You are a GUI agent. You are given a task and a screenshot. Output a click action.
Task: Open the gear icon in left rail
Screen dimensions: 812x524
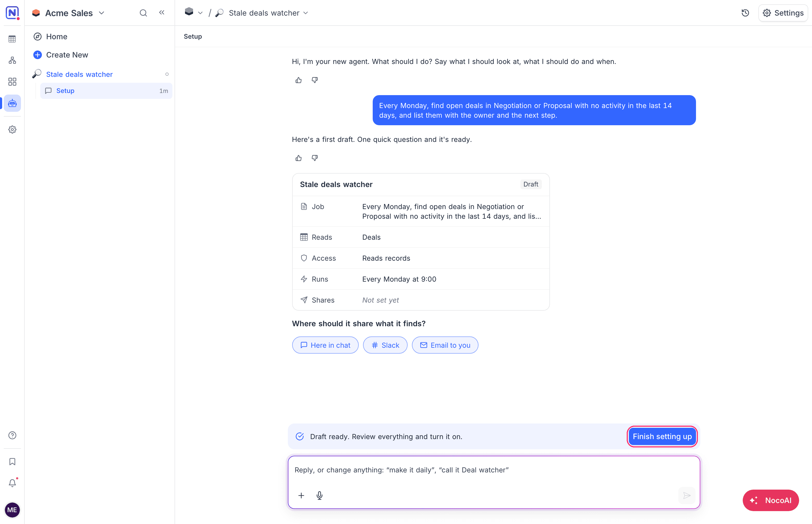(x=12, y=130)
